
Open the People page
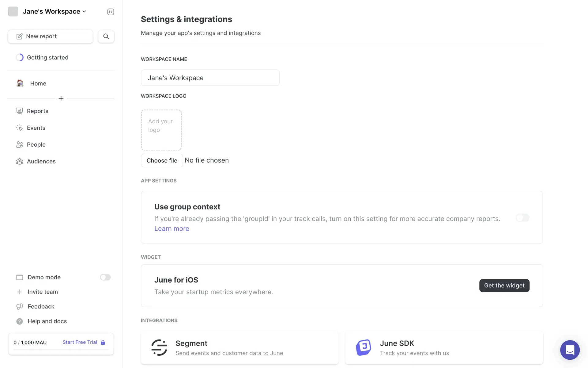[36, 144]
